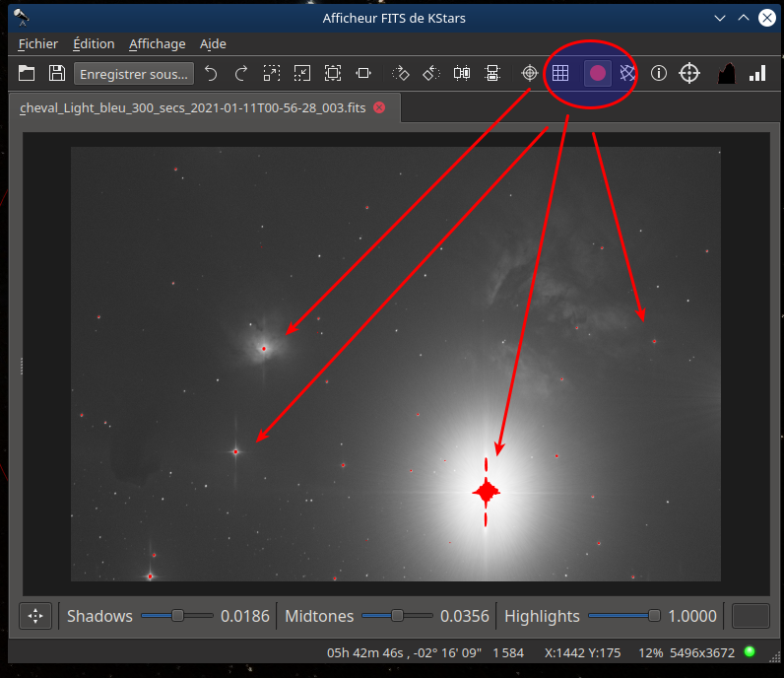The image size is (784, 678).
Task: Click the blank button right of Highlights
Action: (x=751, y=616)
